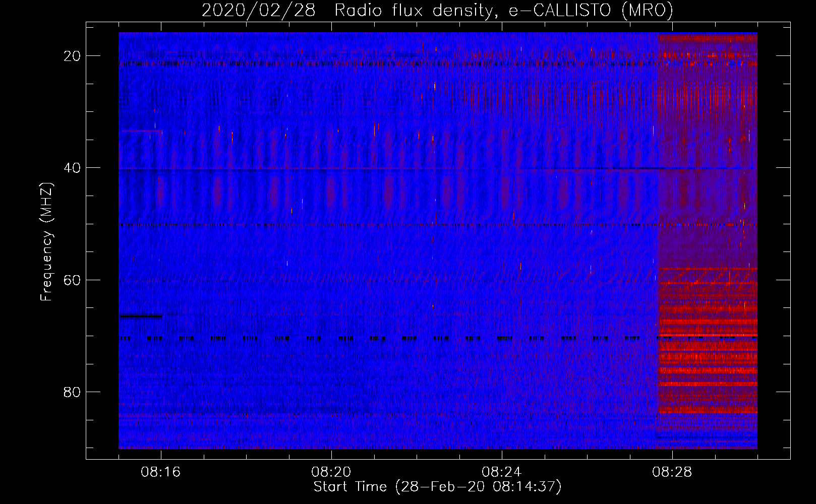
Task: Click the plot title 'Radio flux density, e-CALLISTO (MRO)'
Action: 503,11
